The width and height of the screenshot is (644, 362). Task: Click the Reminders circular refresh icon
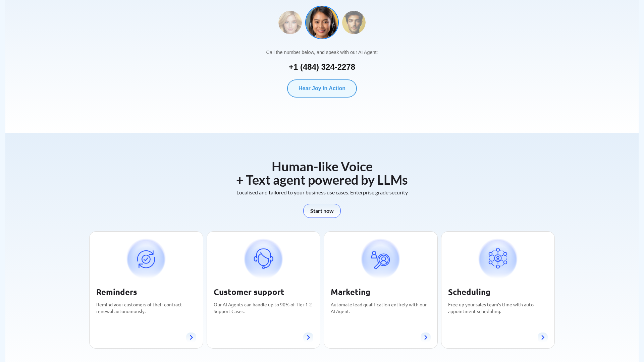coord(146,258)
